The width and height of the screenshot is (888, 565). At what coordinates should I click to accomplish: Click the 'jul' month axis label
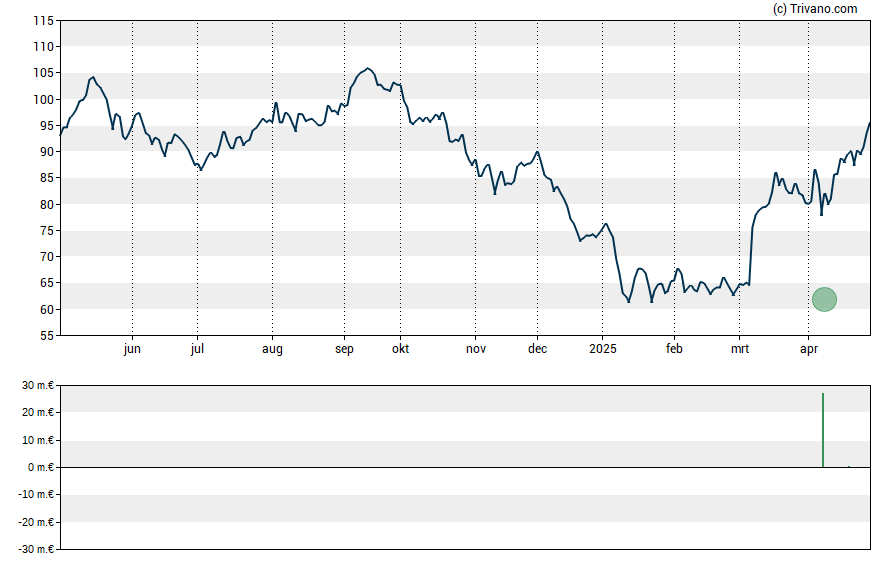point(197,349)
